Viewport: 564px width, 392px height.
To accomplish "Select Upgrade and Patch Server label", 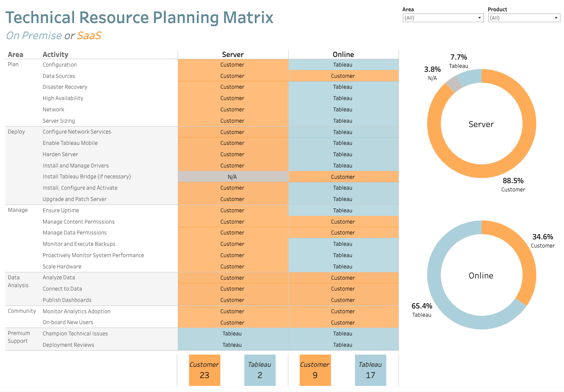I will click(74, 199).
